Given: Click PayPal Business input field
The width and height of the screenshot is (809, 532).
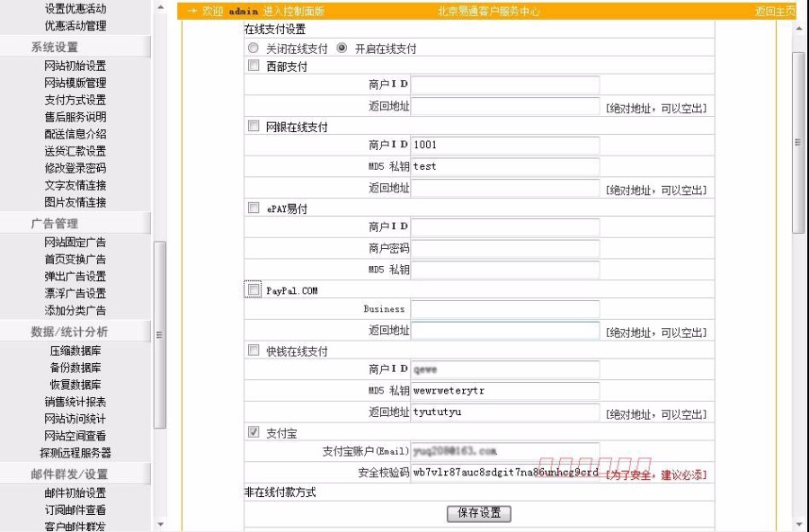Looking at the screenshot, I should coord(505,309).
